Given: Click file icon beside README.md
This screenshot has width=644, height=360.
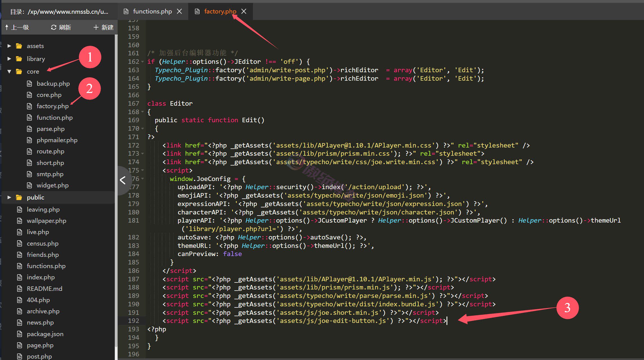Looking at the screenshot, I should pos(19,289).
